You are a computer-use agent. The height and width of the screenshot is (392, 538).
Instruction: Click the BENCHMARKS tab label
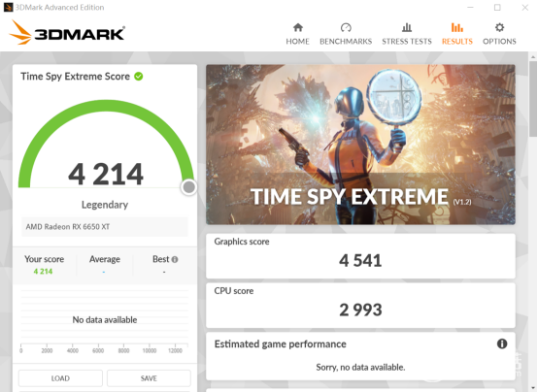346,41
